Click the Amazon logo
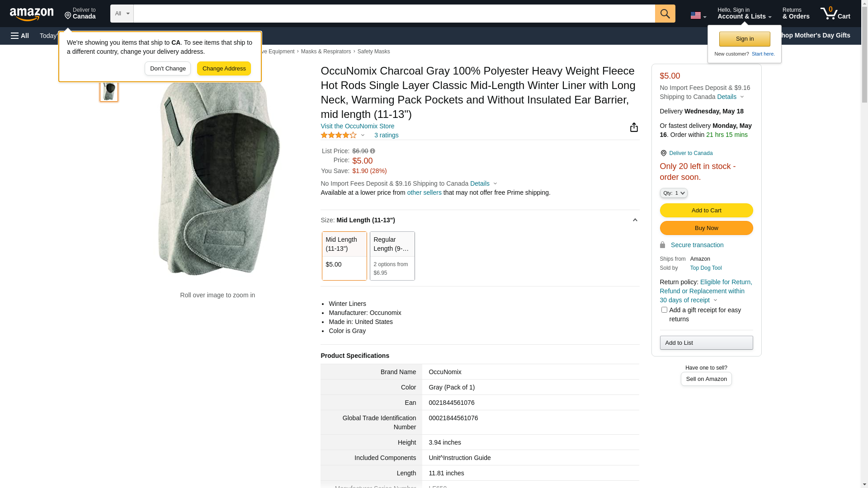 point(32,14)
